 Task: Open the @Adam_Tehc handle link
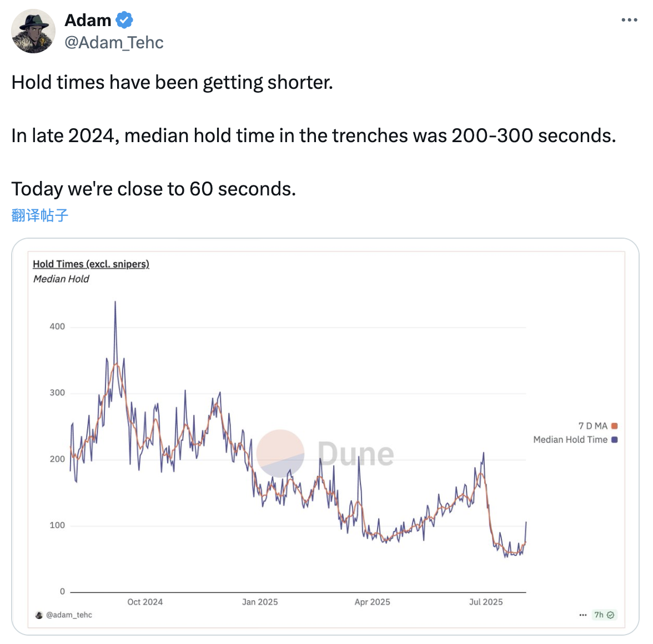114,42
